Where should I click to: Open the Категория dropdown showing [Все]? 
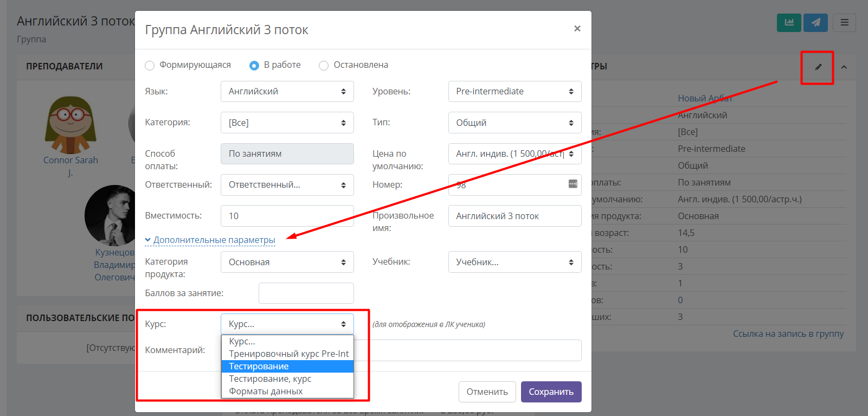[x=287, y=123]
